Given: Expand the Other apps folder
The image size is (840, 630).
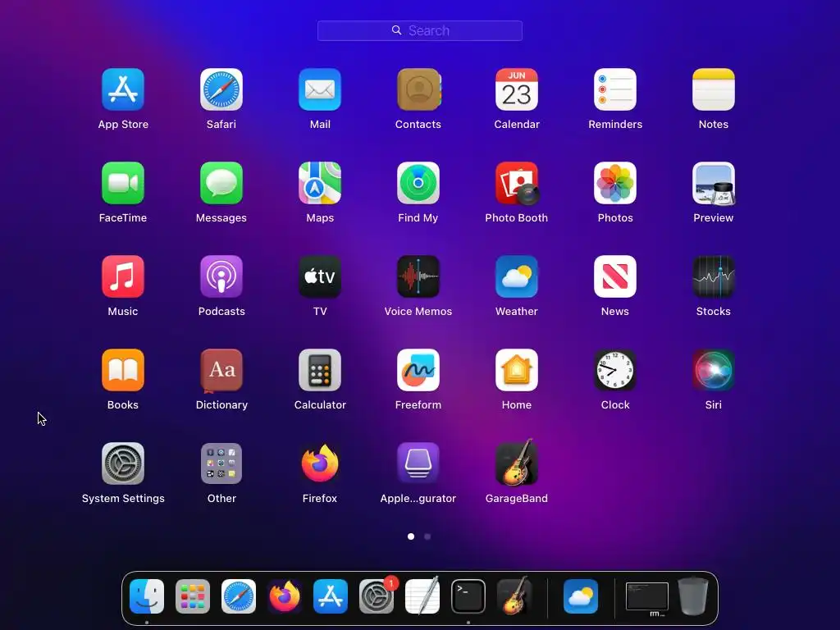Looking at the screenshot, I should coord(221,463).
